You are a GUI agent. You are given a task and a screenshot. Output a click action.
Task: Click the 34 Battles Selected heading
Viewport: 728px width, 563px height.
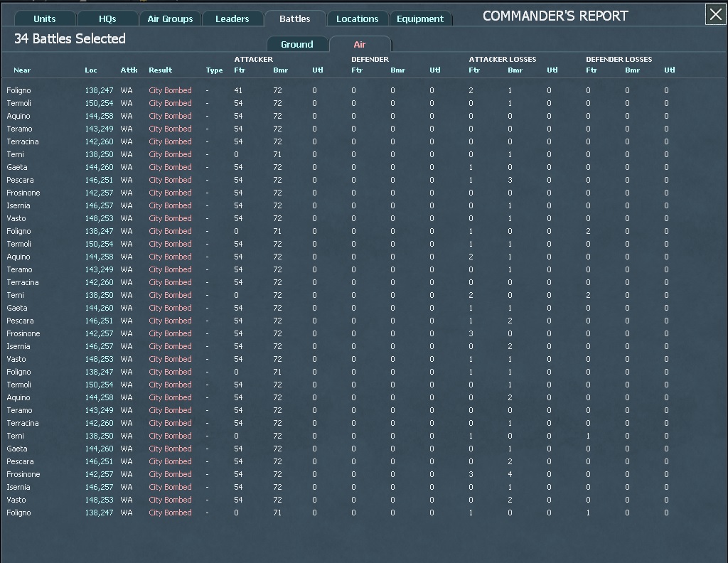pyautogui.click(x=70, y=38)
